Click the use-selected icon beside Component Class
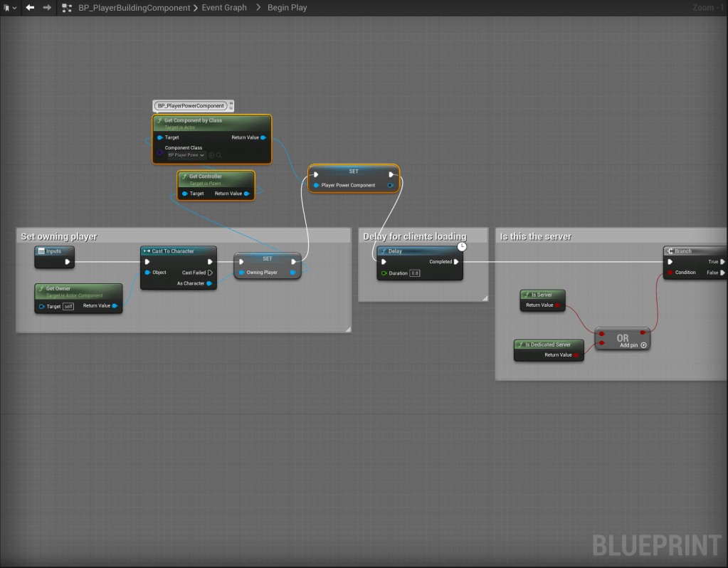This screenshot has width=728, height=568. [x=211, y=155]
